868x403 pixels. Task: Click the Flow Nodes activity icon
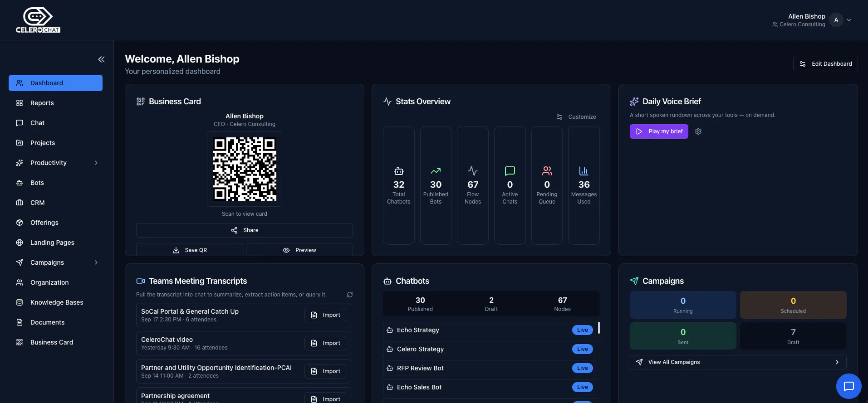point(473,171)
